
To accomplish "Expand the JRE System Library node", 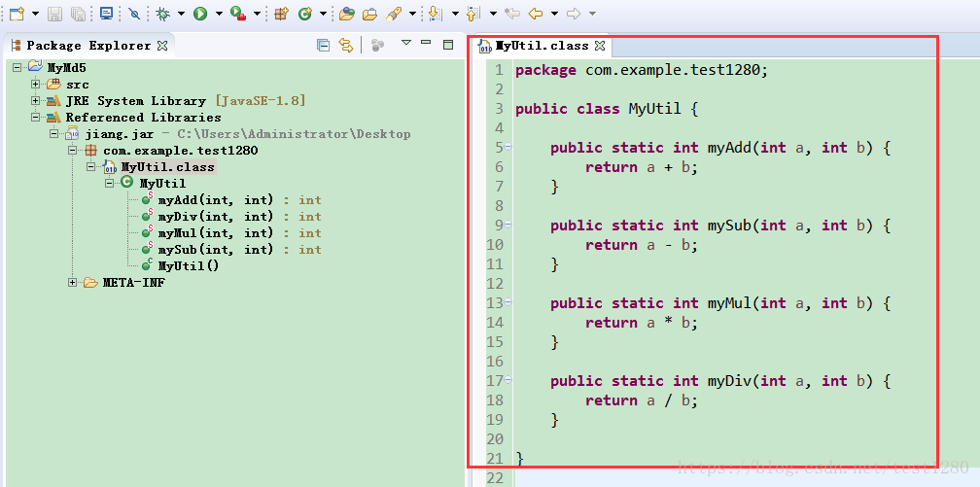I will coord(36,100).
